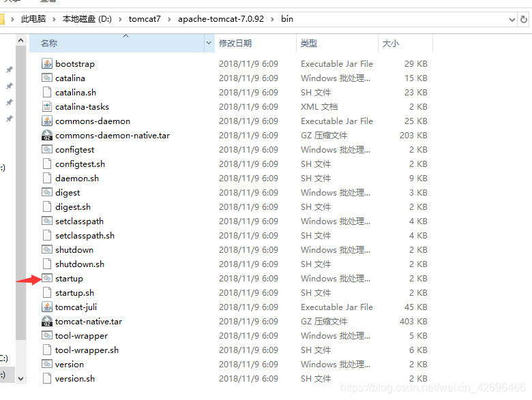Open the 名称 column filter dropdown
Viewport: 532px width, 400px height.
209,43
